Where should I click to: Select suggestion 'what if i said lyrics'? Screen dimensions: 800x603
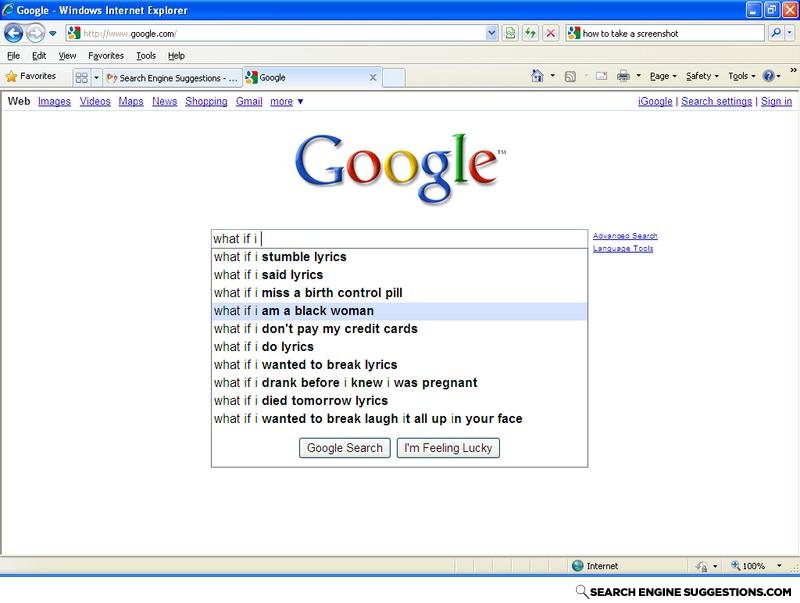click(x=399, y=275)
